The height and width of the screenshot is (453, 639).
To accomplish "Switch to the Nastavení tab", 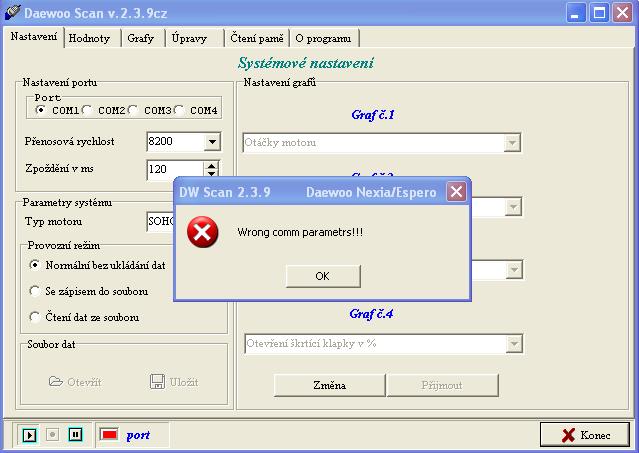I will [x=33, y=37].
